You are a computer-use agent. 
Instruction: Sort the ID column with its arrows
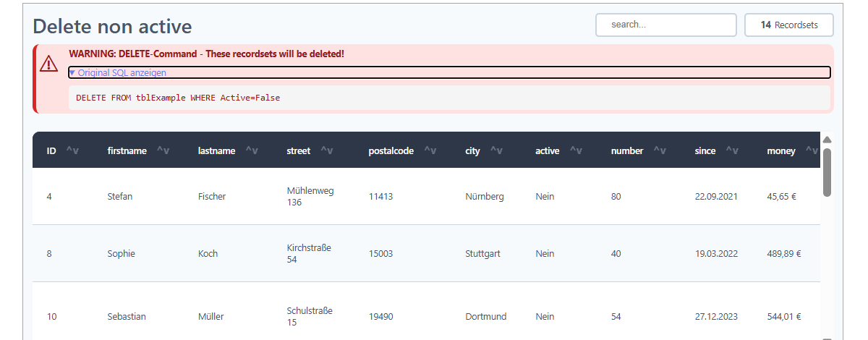[72, 150]
